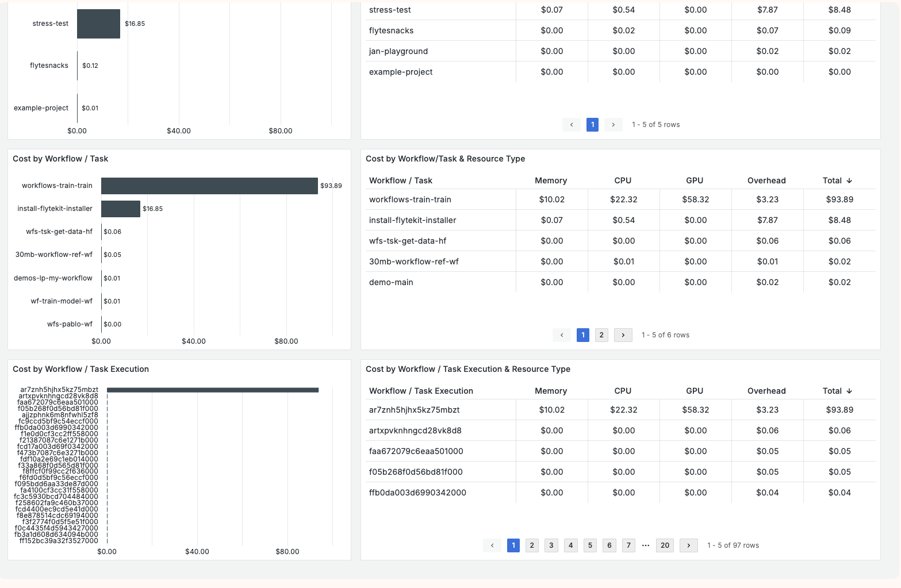The height and width of the screenshot is (588, 901).
Task: Click Total sort arrow in Task Execution table
Action: click(x=849, y=391)
